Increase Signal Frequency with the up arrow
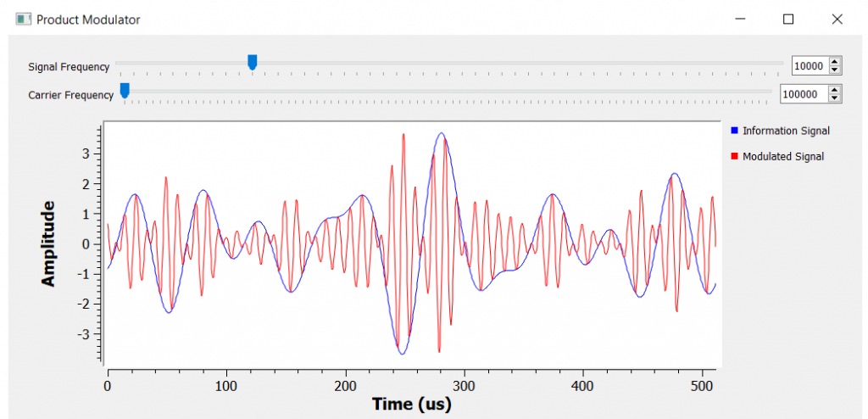Image resolution: width=868 pixels, height=419 pixels. click(835, 62)
